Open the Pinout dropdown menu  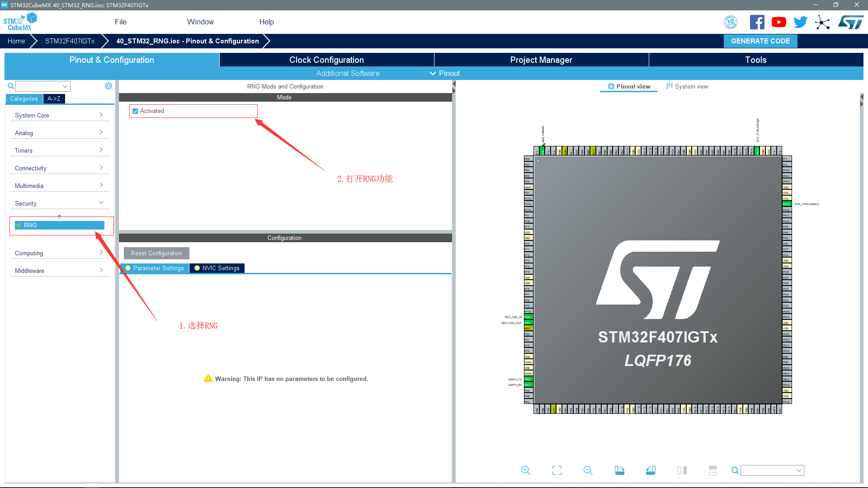(445, 73)
